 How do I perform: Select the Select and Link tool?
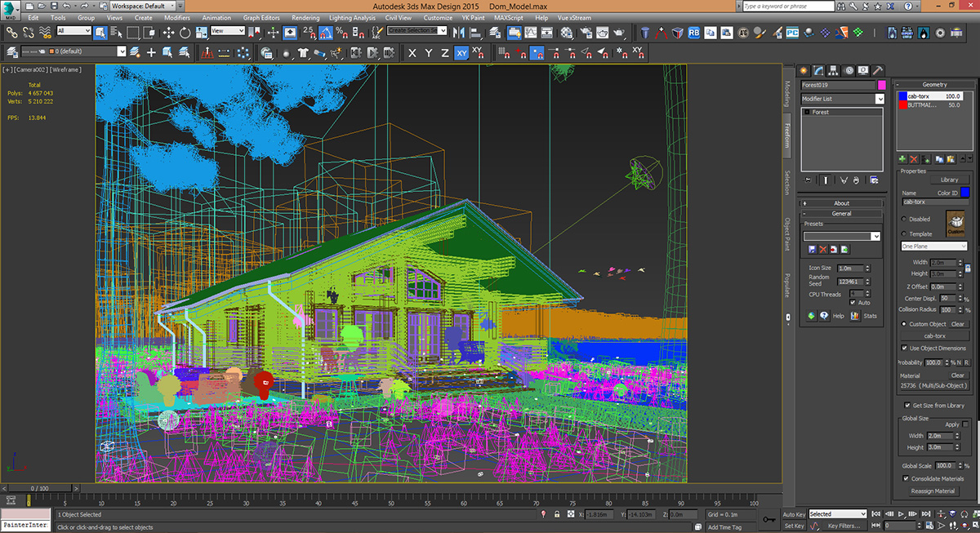[x=11, y=33]
